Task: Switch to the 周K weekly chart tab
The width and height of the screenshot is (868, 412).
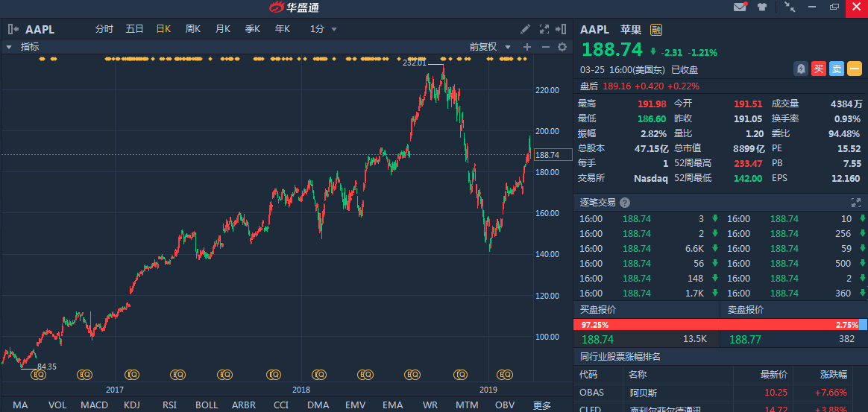Action: (x=193, y=30)
